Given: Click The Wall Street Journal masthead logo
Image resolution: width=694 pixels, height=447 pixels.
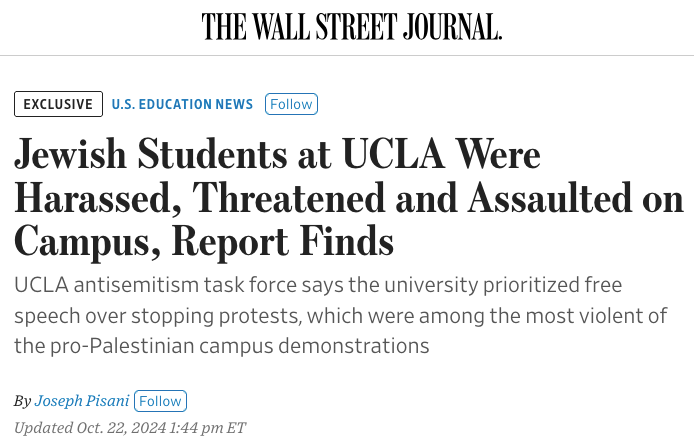Looking at the screenshot, I should (351, 27).
